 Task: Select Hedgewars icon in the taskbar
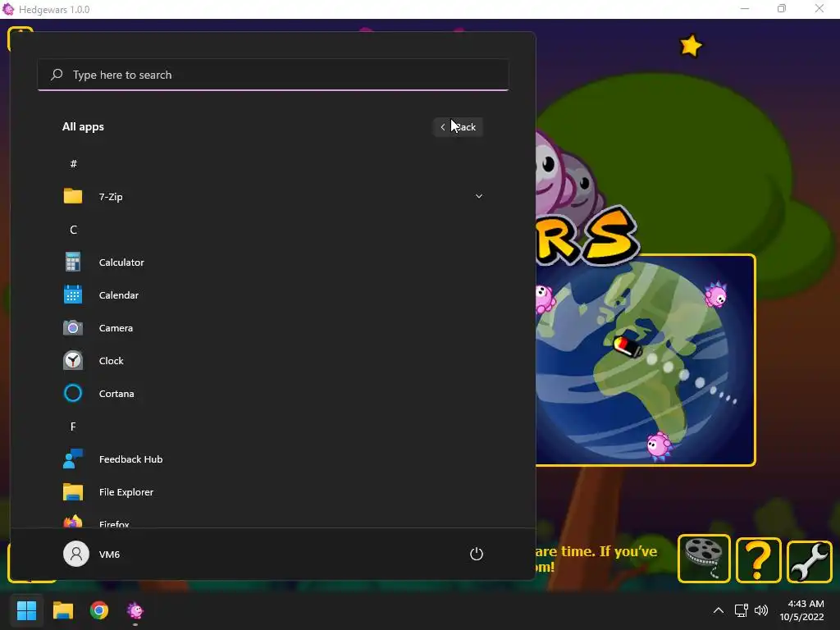point(135,609)
